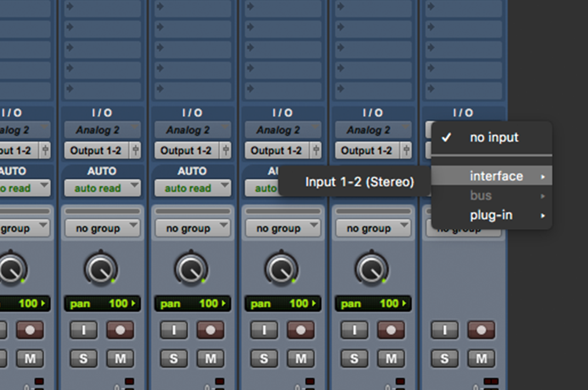The width and height of the screenshot is (588, 390).
Task: Record-enable the rightmost strip with open menu
Action: (481, 330)
